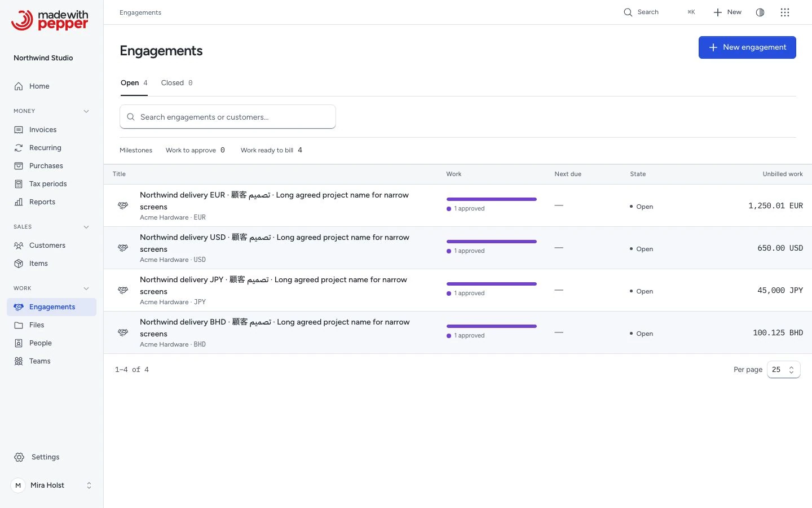Click Open state in BHD row
Viewport: 812px width, 508px height.
pyautogui.click(x=642, y=334)
